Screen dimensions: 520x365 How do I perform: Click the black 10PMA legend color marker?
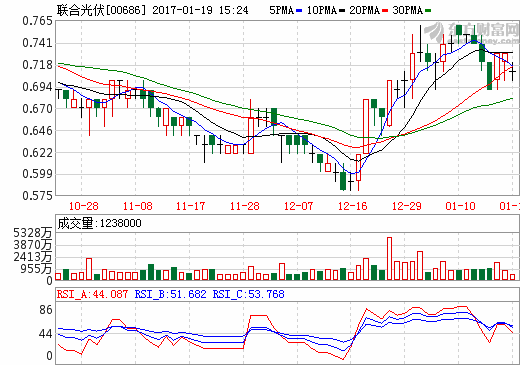click(x=342, y=11)
